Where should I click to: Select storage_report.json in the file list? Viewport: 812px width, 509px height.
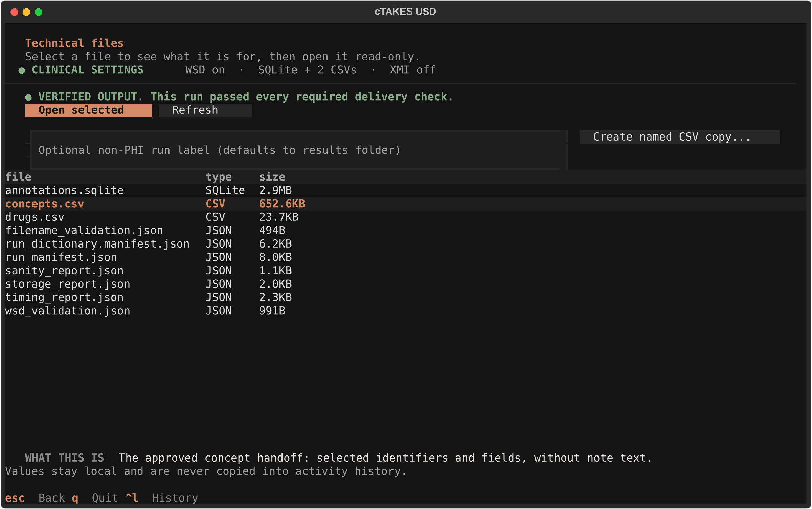[405, 284]
